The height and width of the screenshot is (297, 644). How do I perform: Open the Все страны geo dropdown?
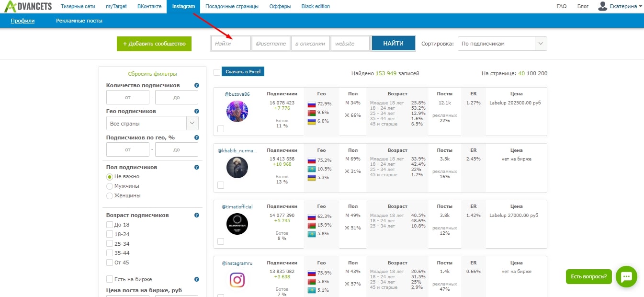152,124
